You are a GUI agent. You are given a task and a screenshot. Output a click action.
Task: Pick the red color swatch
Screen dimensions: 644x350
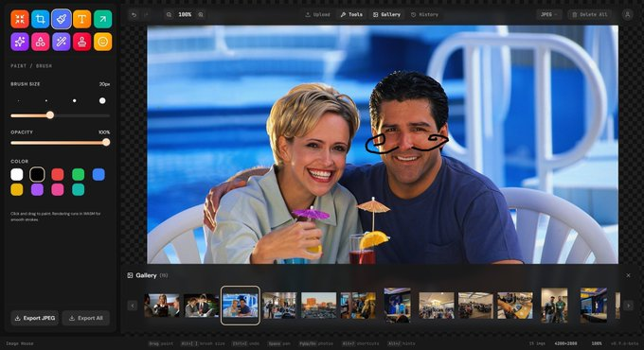pyautogui.click(x=58, y=174)
